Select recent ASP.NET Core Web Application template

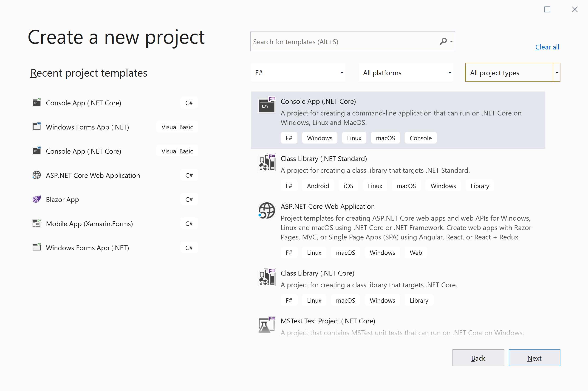pyautogui.click(x=93, y=175)
